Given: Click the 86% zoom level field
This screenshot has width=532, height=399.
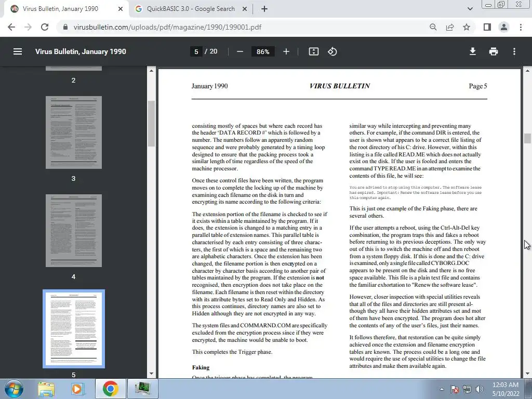Looking at the screenshot, I should coord(263,51).
